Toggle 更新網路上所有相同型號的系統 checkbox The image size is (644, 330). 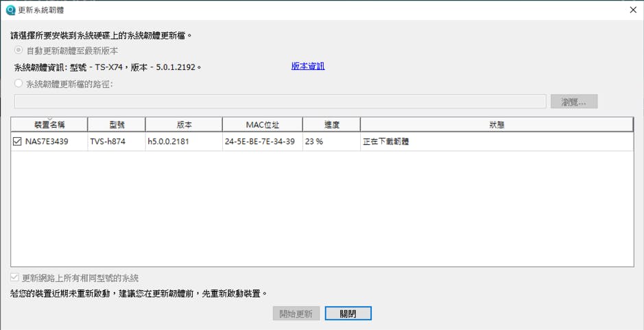(x=15, y=278)
